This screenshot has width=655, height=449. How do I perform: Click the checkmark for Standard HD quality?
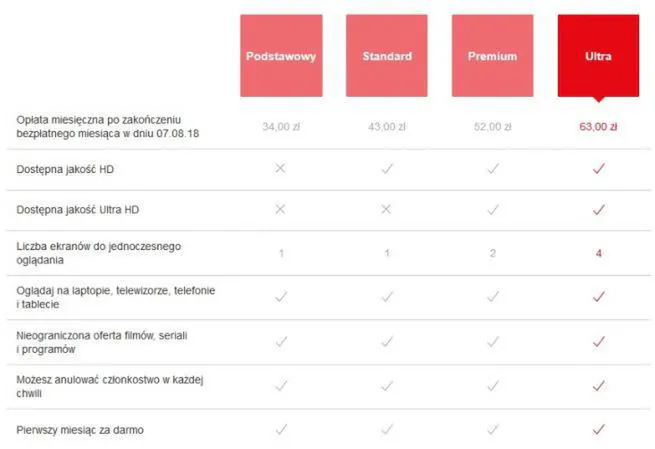[x=387, y=170]
